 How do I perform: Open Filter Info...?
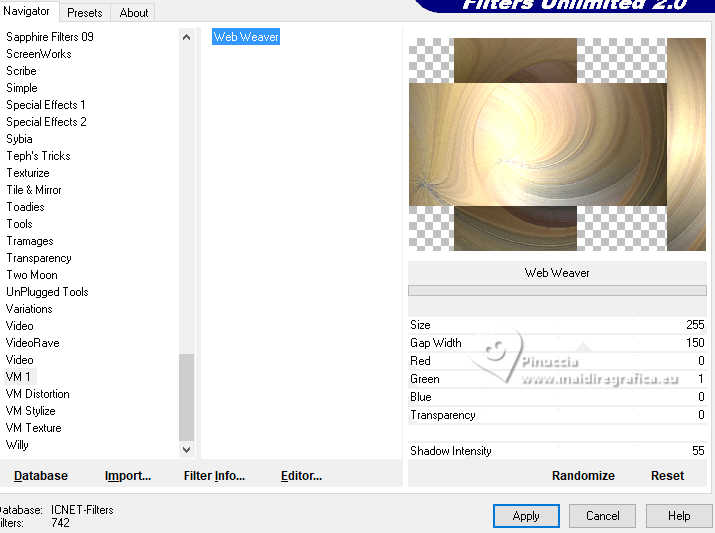(214, 476)
